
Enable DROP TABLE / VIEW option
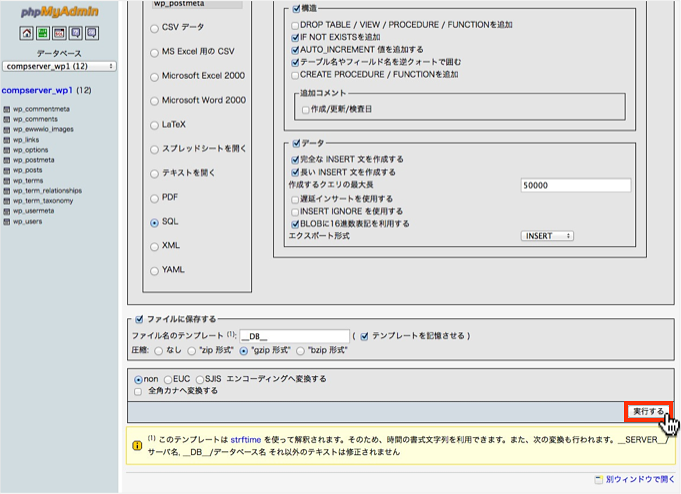(295, 26)
